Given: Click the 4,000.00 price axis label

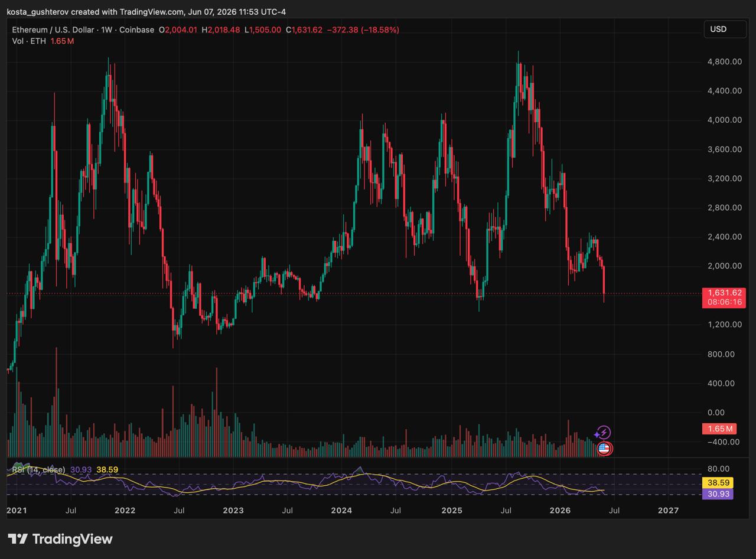Looking at the screenshot, I should pos(725,120).
